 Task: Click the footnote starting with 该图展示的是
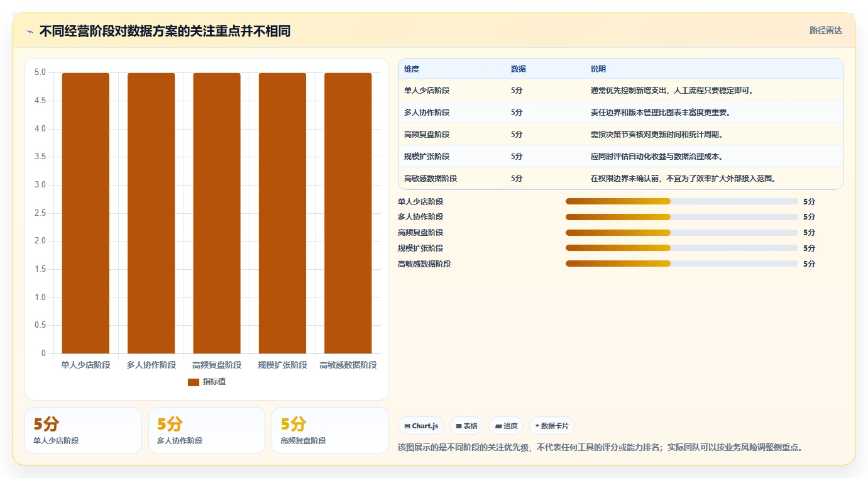click(600, 448)
